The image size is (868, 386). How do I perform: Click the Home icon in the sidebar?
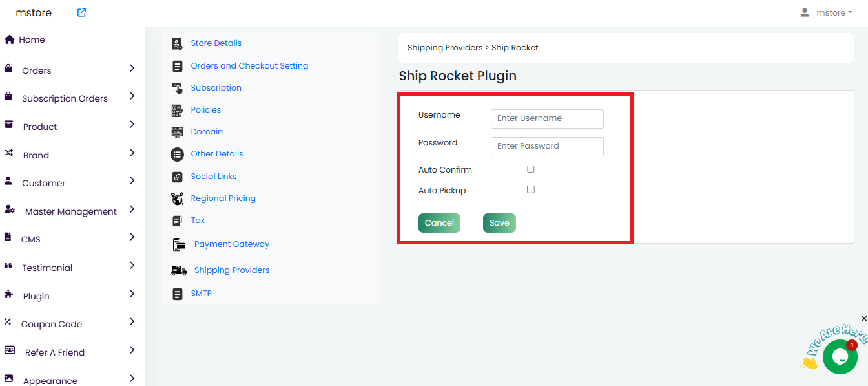(9, 39)
